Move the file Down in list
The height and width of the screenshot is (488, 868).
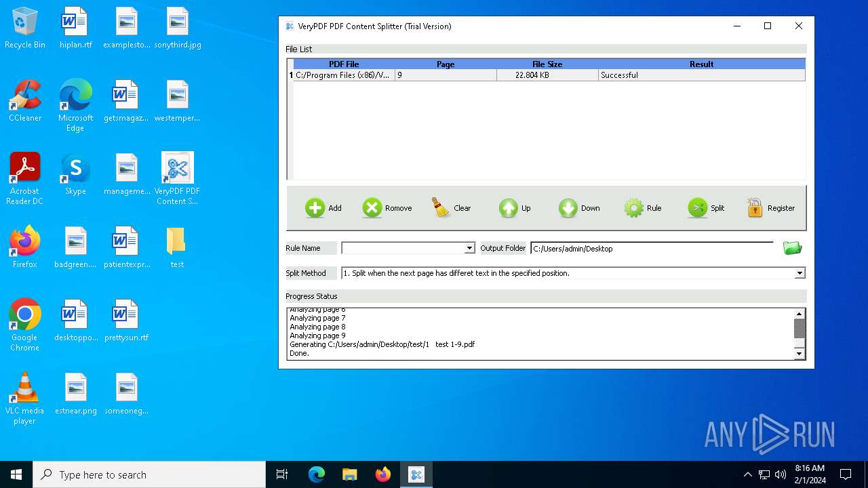click(579, 208)
